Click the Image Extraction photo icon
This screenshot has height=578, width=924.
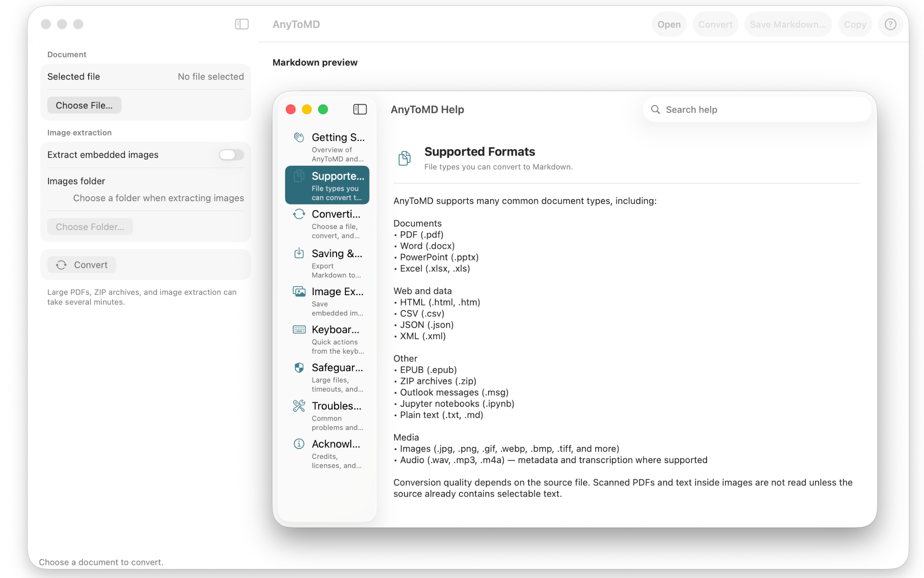coord(299,292)
